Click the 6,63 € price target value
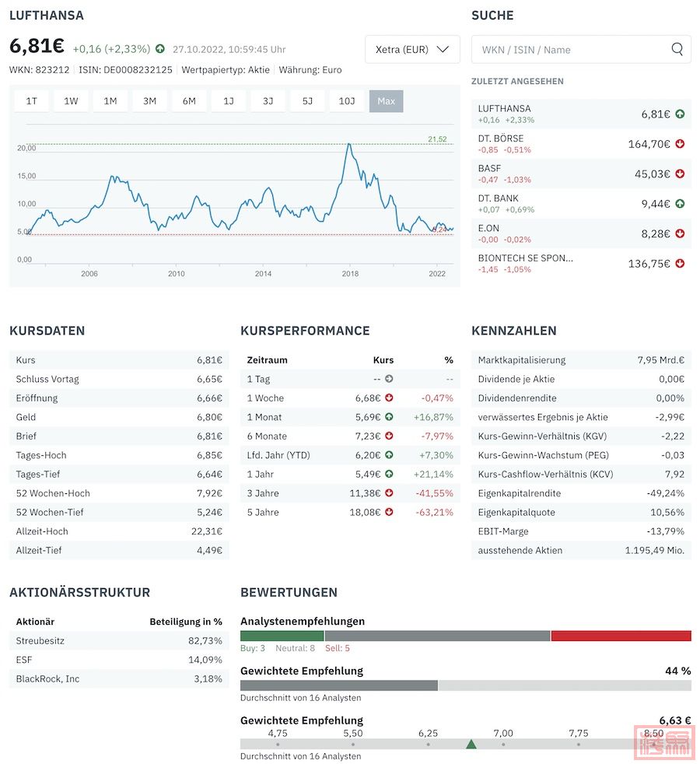Viewport: 700px width, 764px height. [675, 720]
